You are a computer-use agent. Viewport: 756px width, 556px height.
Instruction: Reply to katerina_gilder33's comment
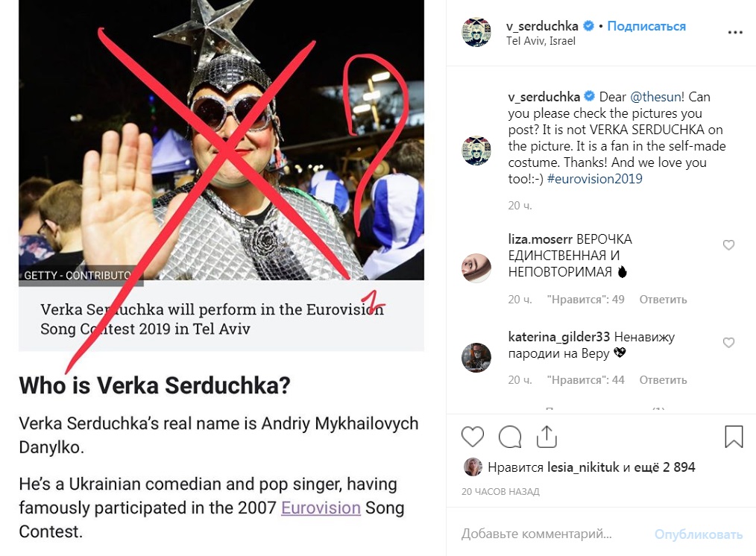(x=663, y=379)
